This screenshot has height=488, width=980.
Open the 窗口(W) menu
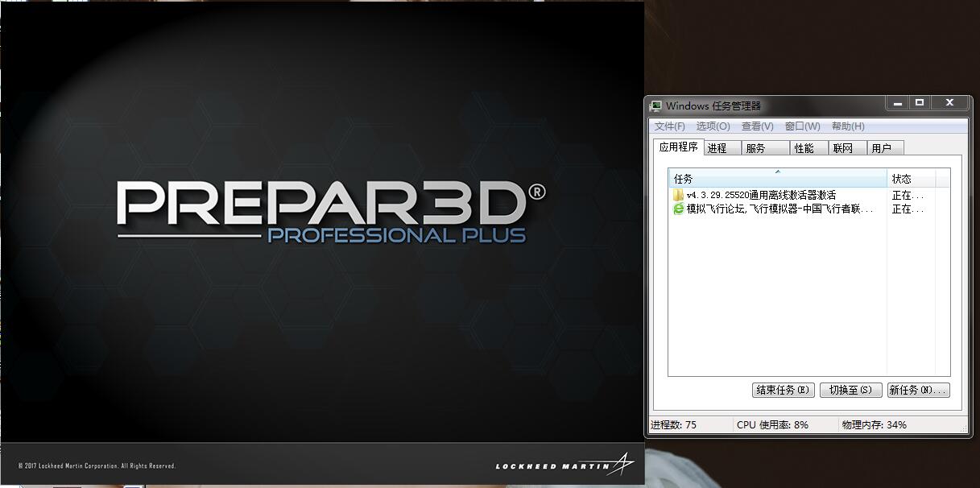coord(802,126)
